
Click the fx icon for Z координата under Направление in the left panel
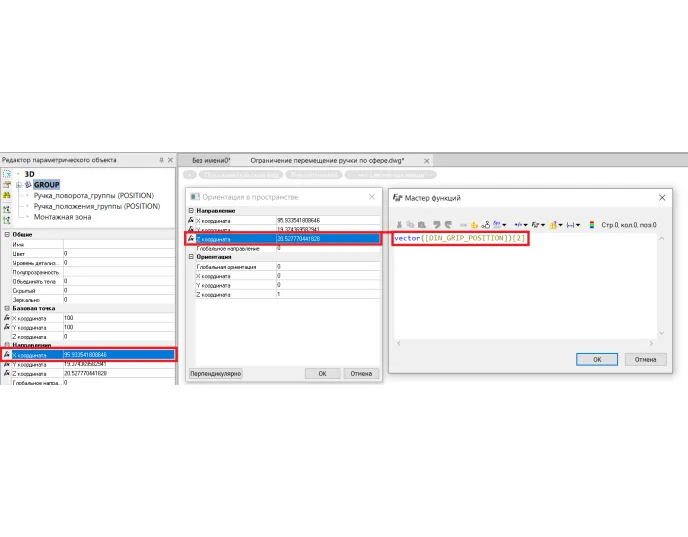[x=7, y=373]
